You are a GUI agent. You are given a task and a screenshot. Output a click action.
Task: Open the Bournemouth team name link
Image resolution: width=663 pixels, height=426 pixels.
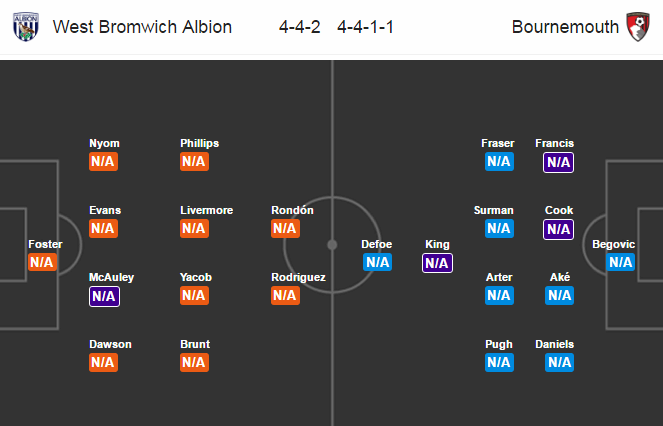coord(565,27)
